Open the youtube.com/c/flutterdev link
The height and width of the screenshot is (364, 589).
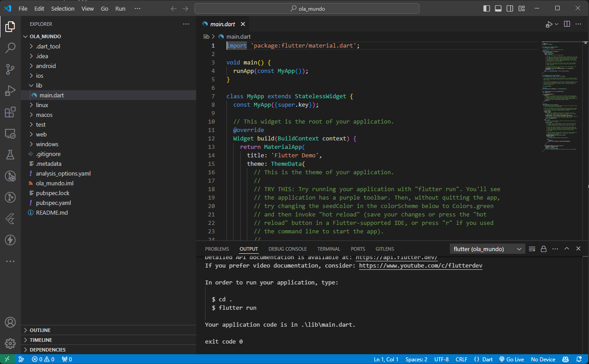click(x=420, y=265)
